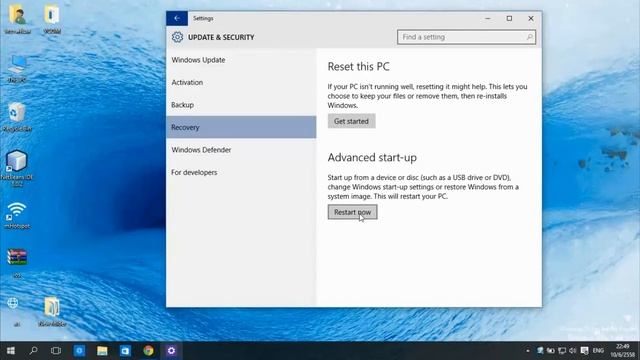Focus the Find a setting field

click(x=466, y=37)
